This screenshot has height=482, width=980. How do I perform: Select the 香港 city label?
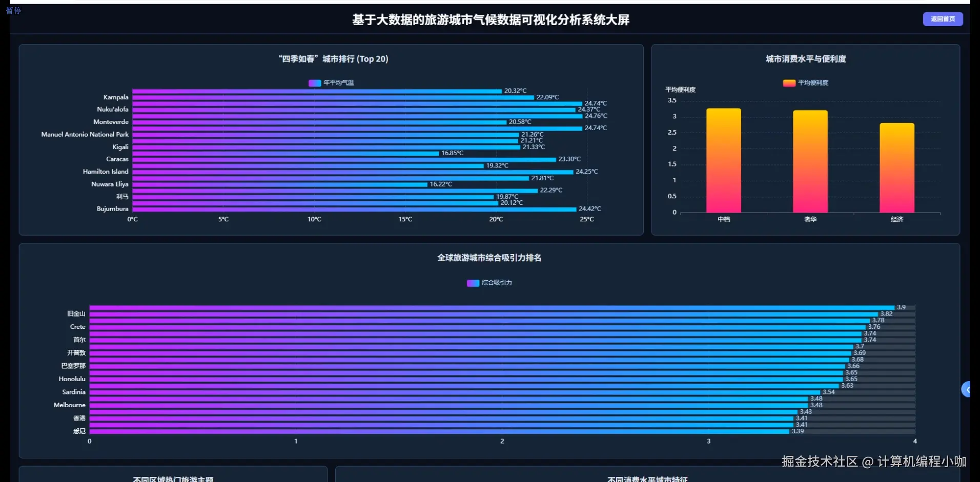click(x=79, y=418)
